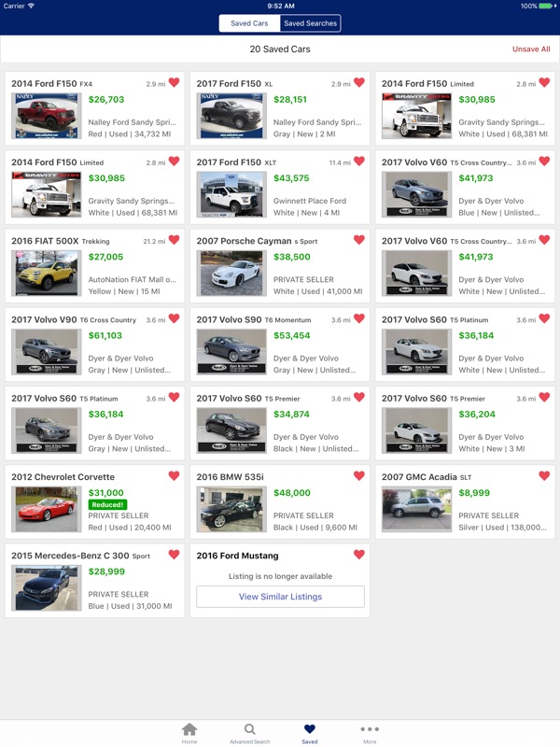Click Unsave All link
The width and height of the screenshot is (560, 747).
click(531, 49)
